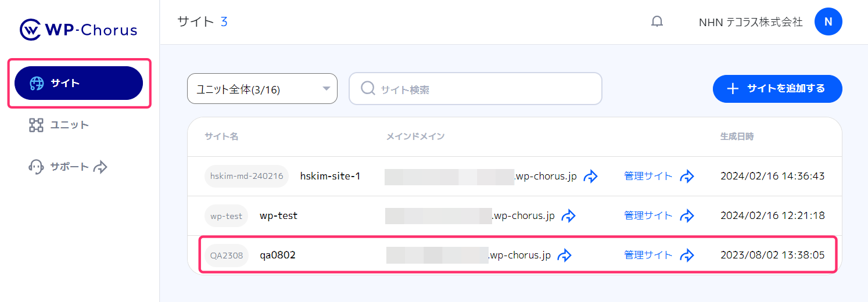Click 管理サイト arrow icon for qa0802
The height and width of the screenshot is (302, 868).
[687, 255]
